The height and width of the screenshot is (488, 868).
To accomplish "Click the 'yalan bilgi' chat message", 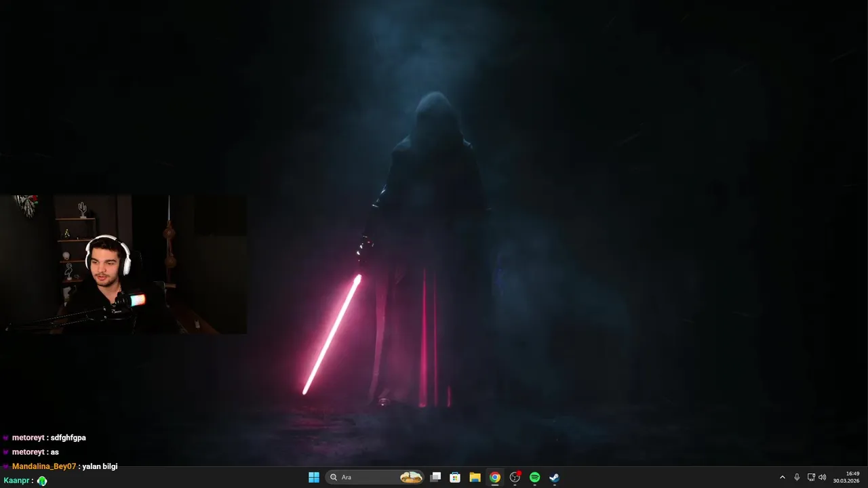I will [x=100, y=466].
